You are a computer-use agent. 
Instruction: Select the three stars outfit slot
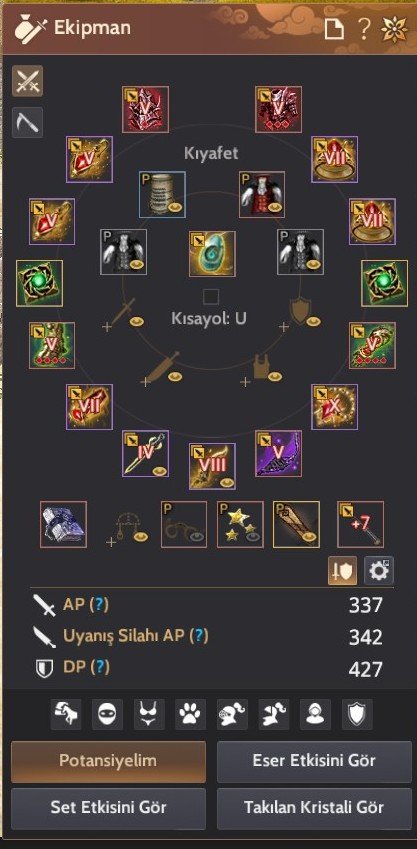point(240,524)
